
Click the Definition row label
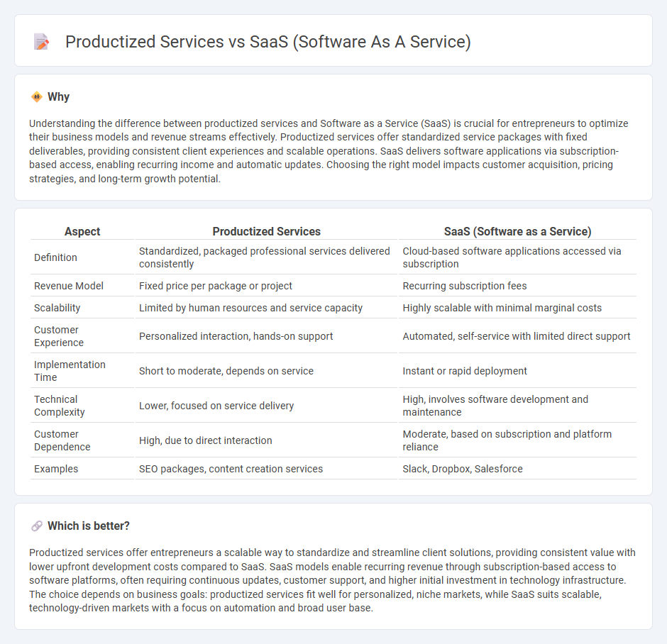point(55,257)
